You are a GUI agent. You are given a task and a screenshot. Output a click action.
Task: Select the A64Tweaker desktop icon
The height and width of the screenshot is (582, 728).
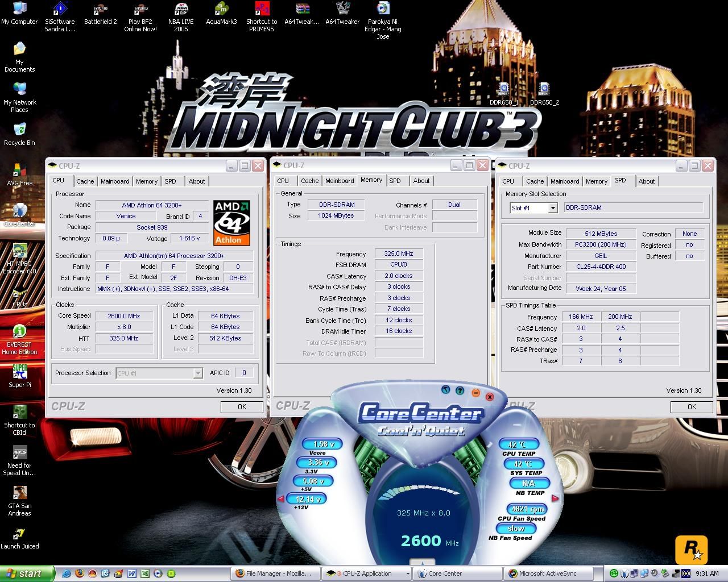342,14
